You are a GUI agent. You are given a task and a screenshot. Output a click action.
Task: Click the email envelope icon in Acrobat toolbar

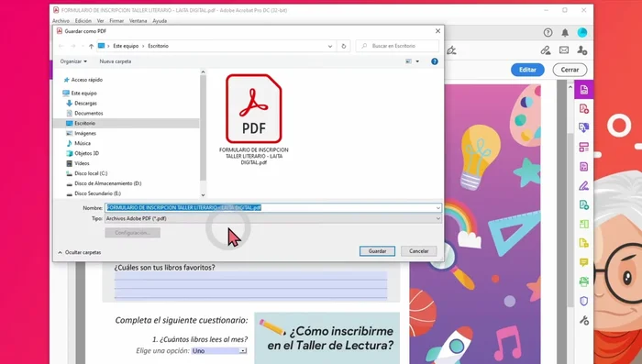click(x=564, y=50)
